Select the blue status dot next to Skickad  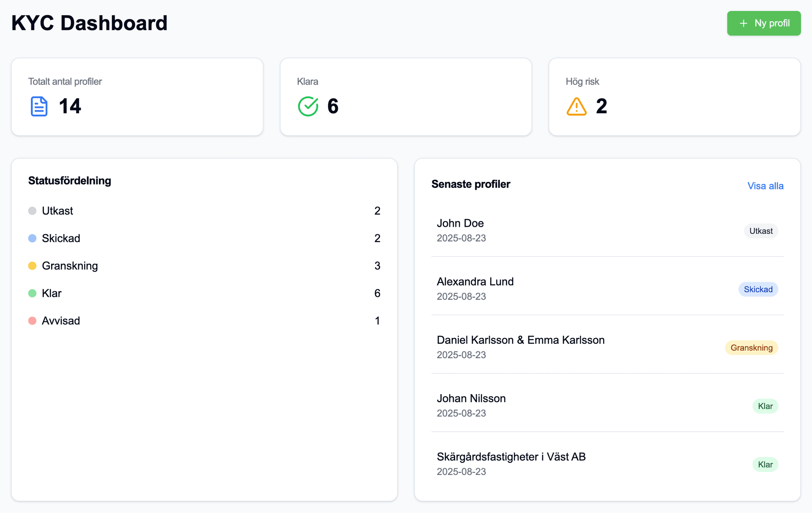[33, 238]
